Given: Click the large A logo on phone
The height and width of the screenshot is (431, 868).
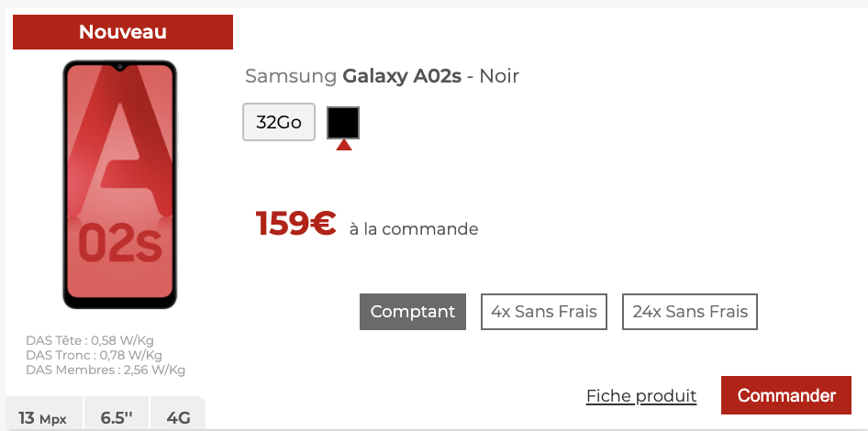Looking at the screenshot, I should [117, 147].
